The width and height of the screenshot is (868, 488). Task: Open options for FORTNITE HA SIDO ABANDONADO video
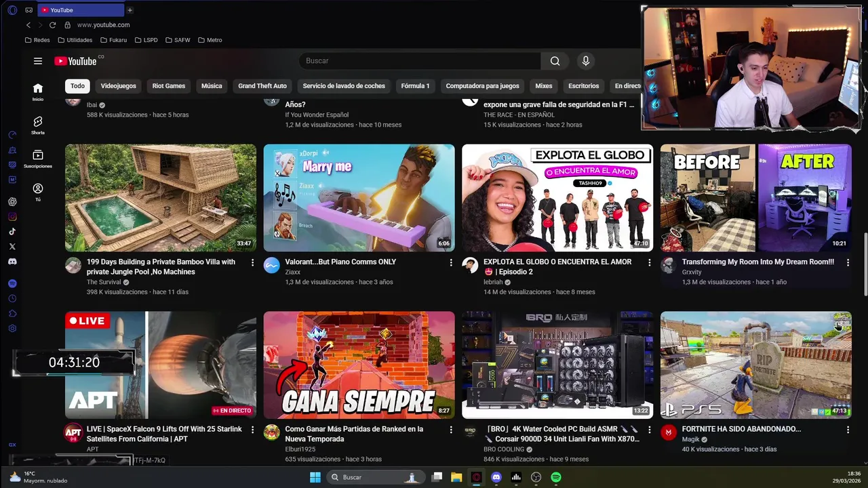[x=848, y=430]
